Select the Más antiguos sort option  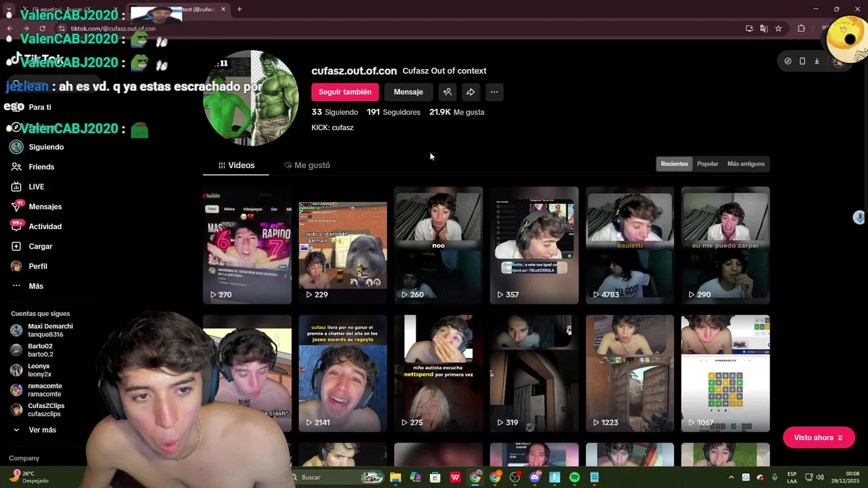(x=746, y=164)
